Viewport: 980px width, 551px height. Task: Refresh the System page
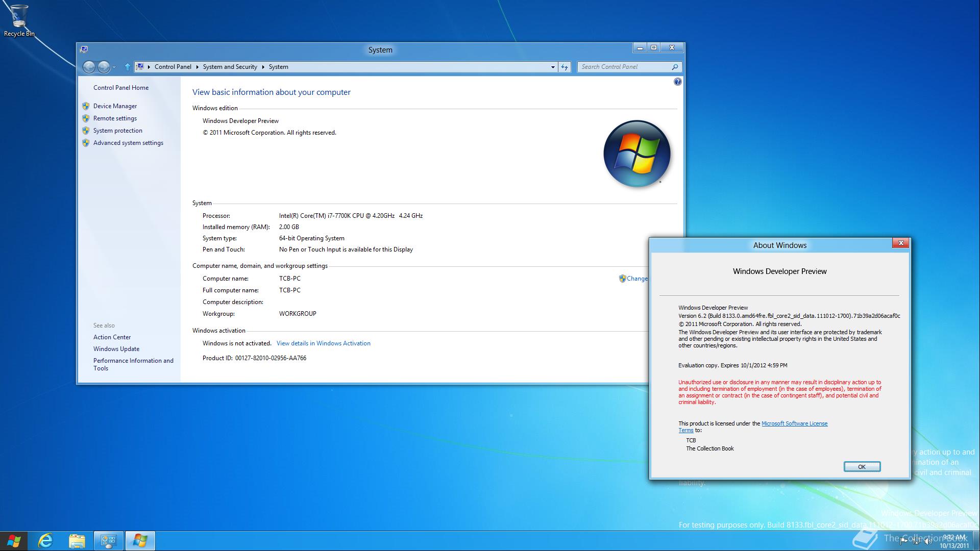pyautogui.click(x=565, y=67)
